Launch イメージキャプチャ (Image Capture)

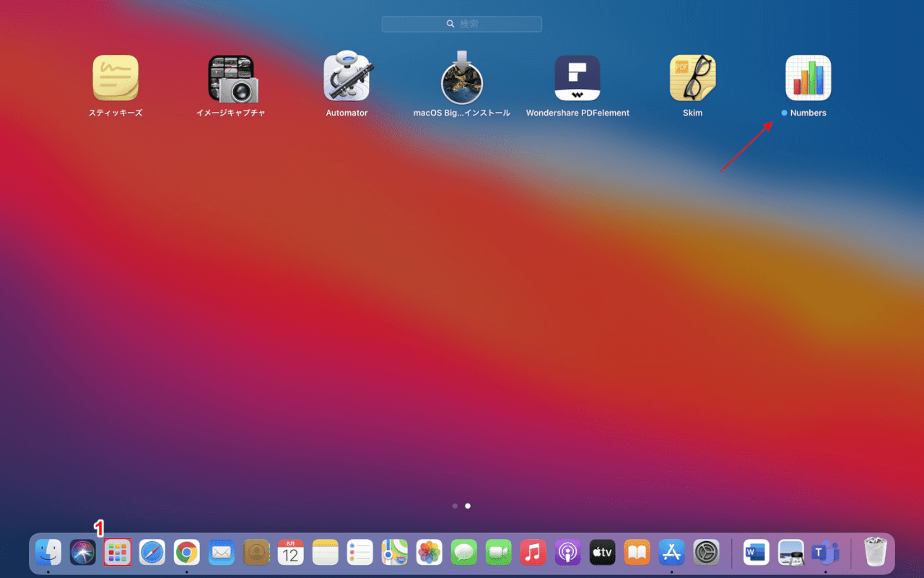pos(232,78)
